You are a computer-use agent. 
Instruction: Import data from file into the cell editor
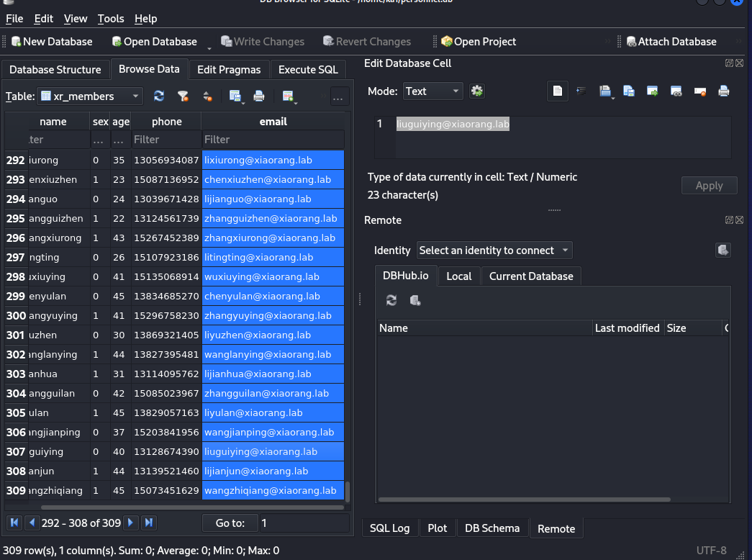click(604, 91)
